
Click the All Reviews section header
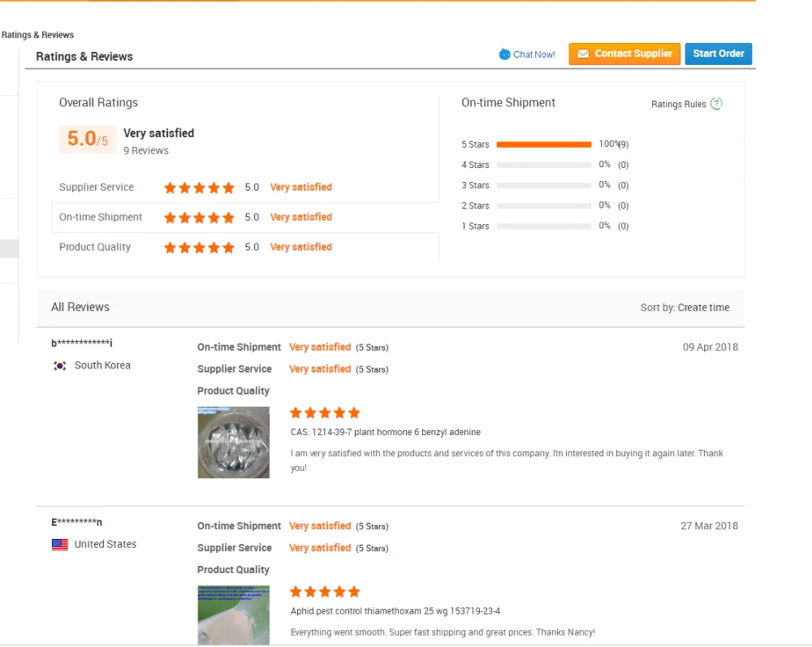tap(80, 307)
